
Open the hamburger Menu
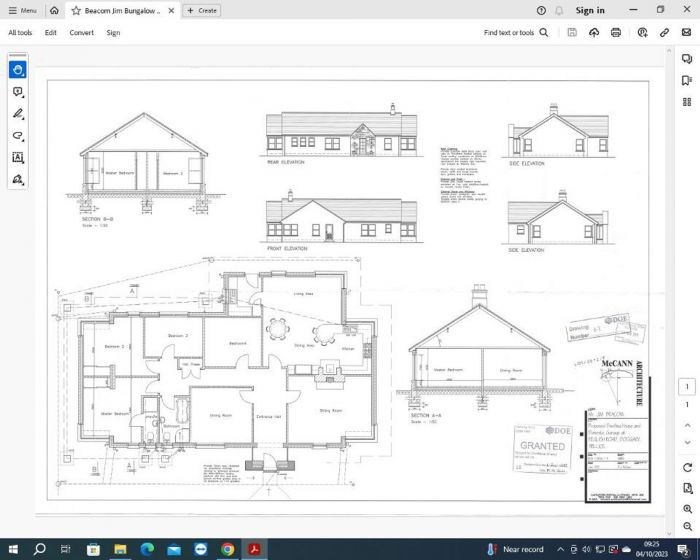pyautogui.click(x=22, y=10)
